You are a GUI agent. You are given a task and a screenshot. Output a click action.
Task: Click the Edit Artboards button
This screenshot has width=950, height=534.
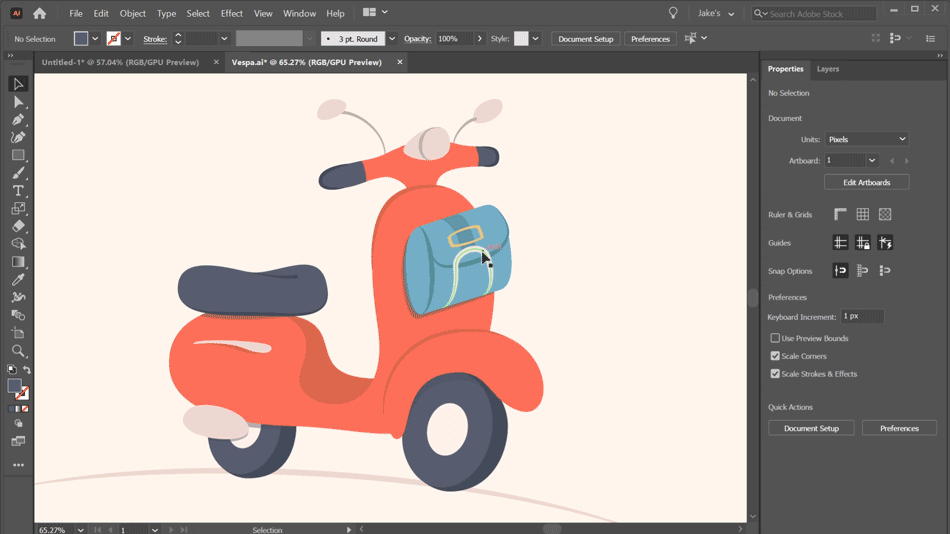tap(866, 182)
